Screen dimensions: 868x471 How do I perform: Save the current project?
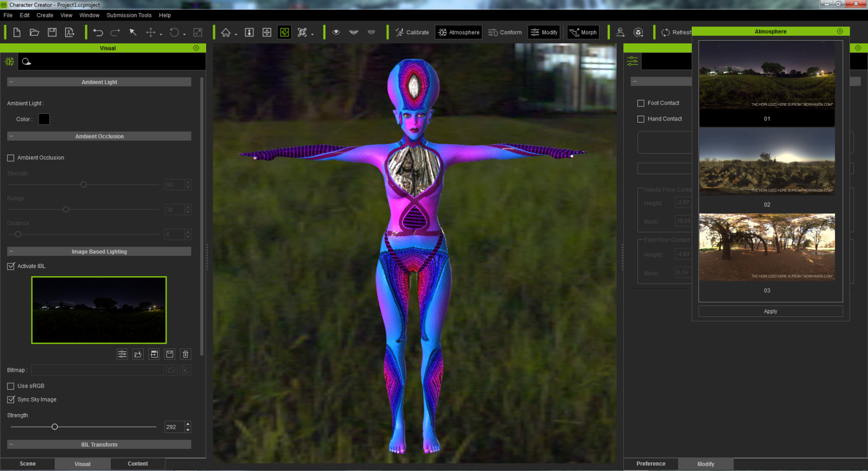52,33
